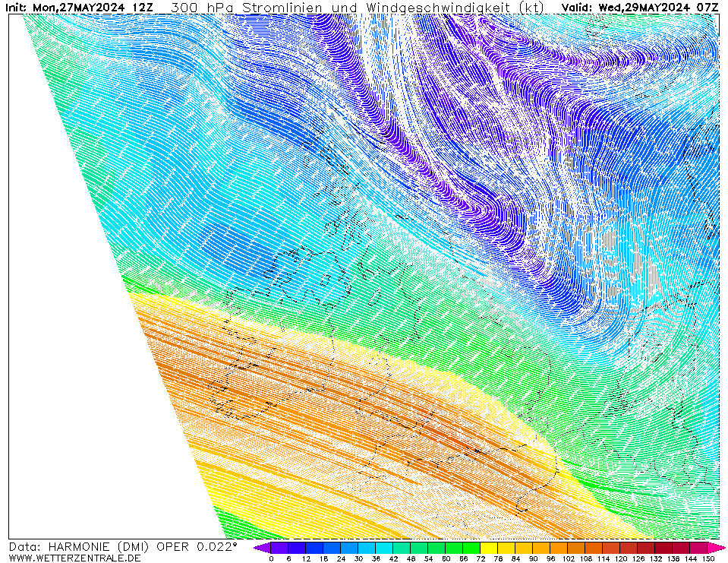728x563 pixels.
Task: Click the '126' label on the wind speed scale
Action: (638, 558)
